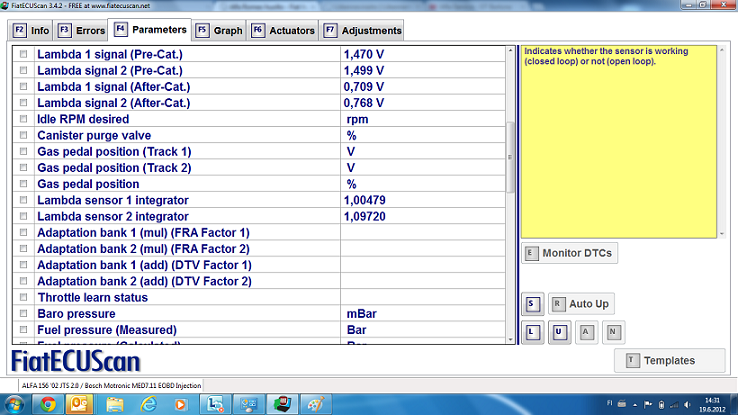Select Lambda 1 signal (Pre-Cat.) row label

coord(110,55)
